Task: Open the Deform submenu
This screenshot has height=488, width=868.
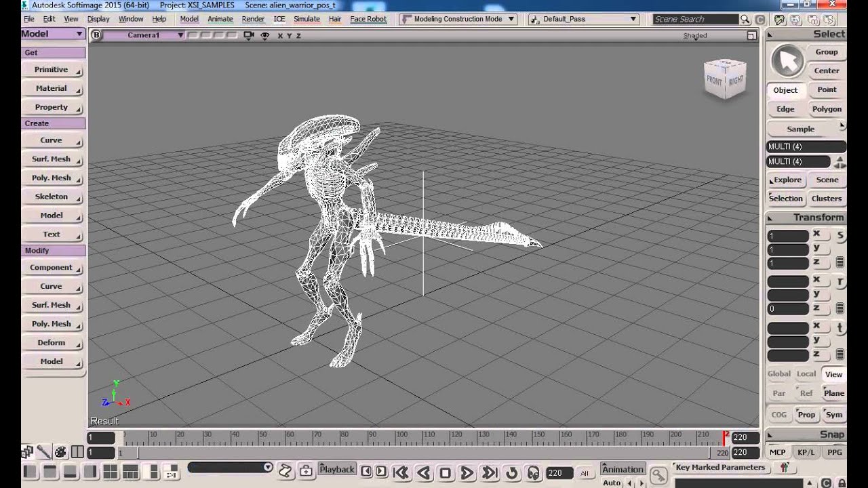Action: coord(53,343)
